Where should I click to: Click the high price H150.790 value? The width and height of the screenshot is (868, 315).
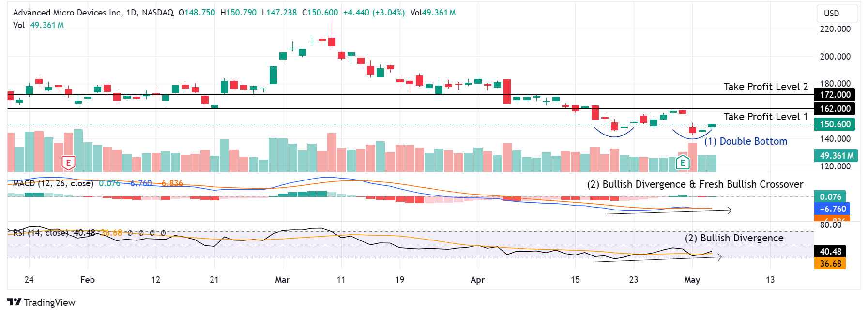coord(238,13)
